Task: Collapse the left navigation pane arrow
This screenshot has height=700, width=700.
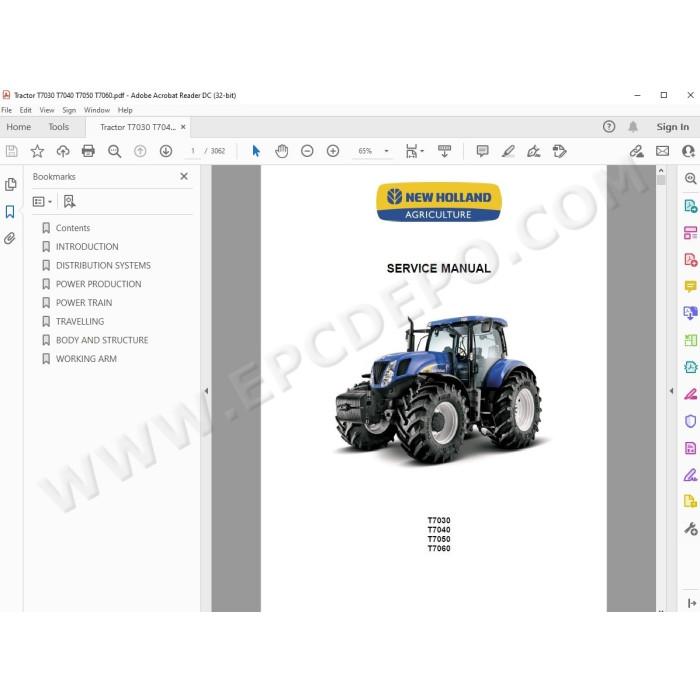Action: 206,391
